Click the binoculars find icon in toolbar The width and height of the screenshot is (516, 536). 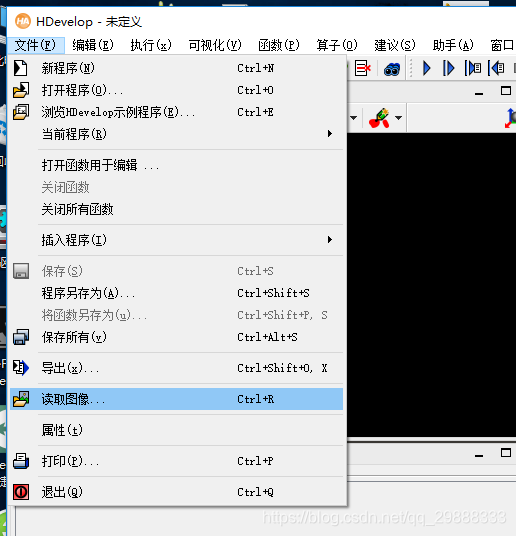[x=392, y=69]
